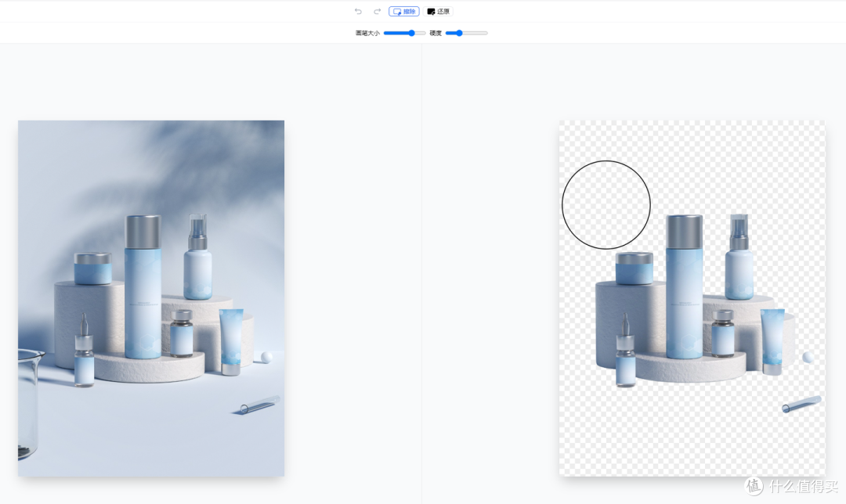Click the undo arrow icon
Viewport: 846px width, 504px height.
(x=358, y=11)
